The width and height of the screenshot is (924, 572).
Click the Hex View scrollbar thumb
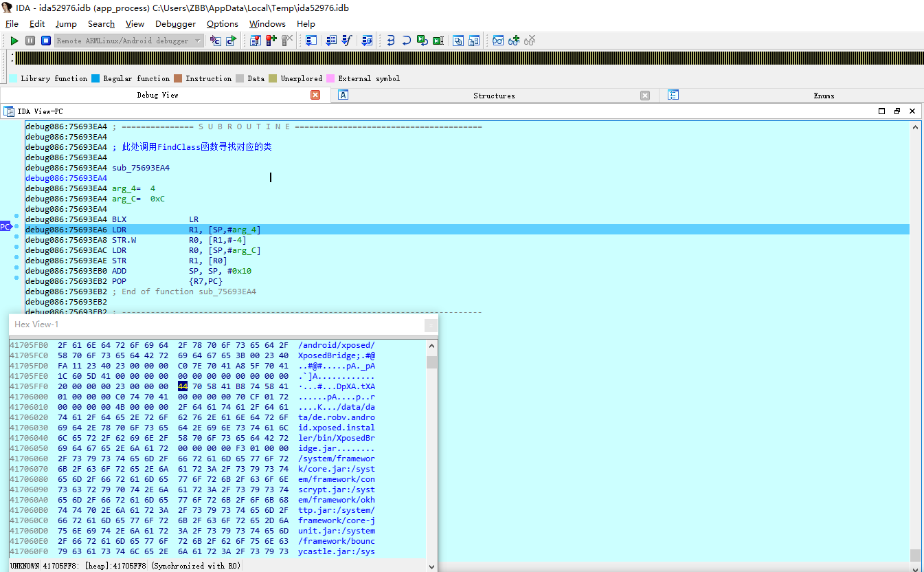431,362
